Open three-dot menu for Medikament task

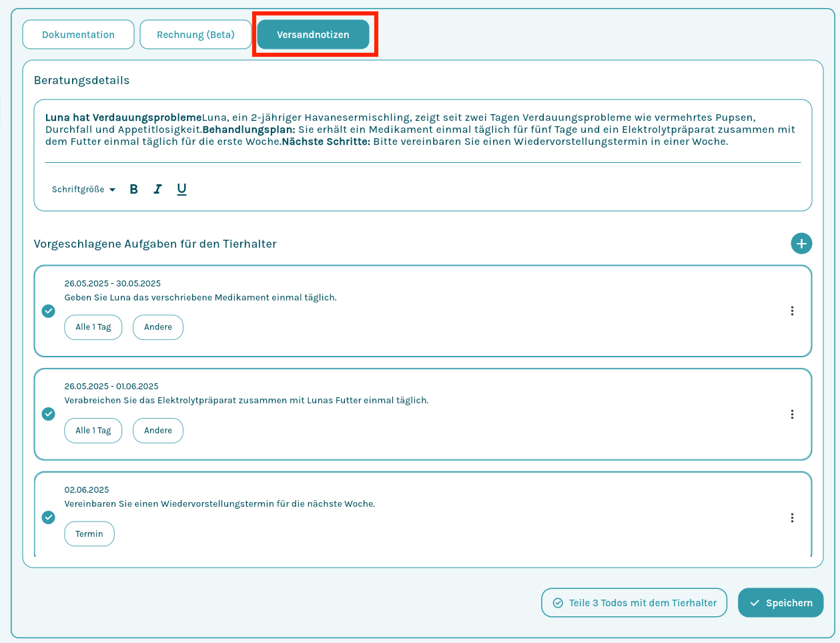point(792,310)
